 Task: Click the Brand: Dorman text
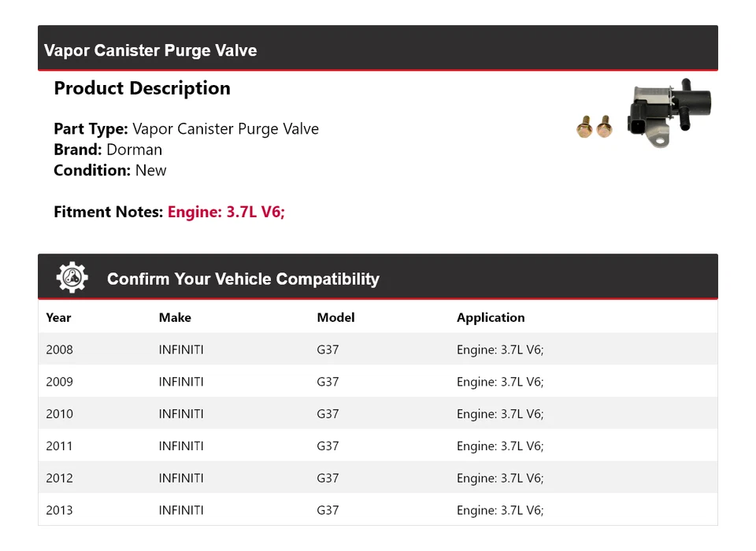[x=108, y=150]
